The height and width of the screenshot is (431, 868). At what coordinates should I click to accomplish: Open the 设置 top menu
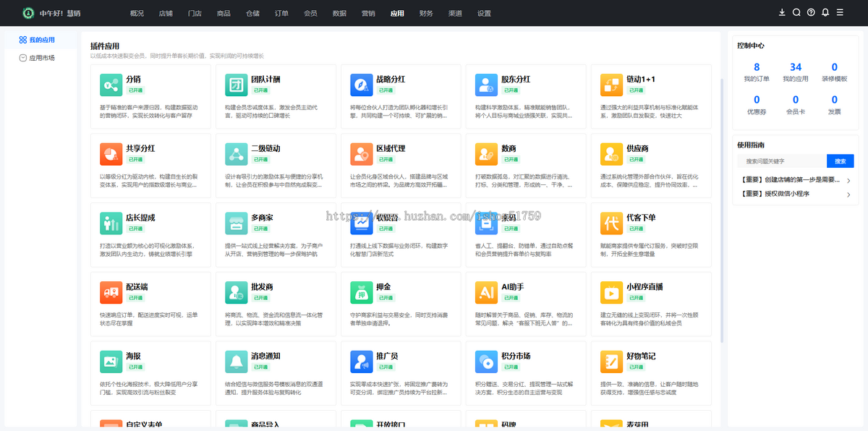[484, 13]
